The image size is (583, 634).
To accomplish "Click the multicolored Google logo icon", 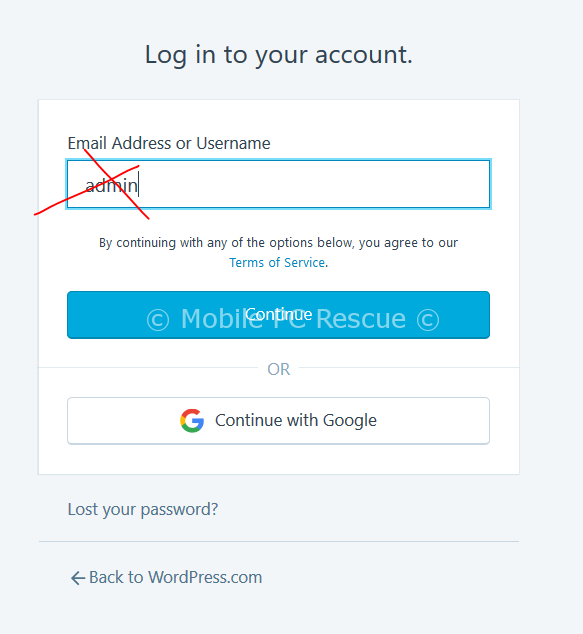I will (192, 421).
